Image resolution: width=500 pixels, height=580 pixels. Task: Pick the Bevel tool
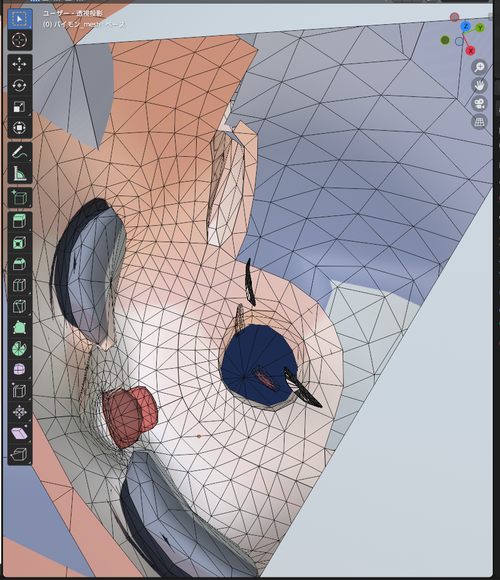point(19,264)
